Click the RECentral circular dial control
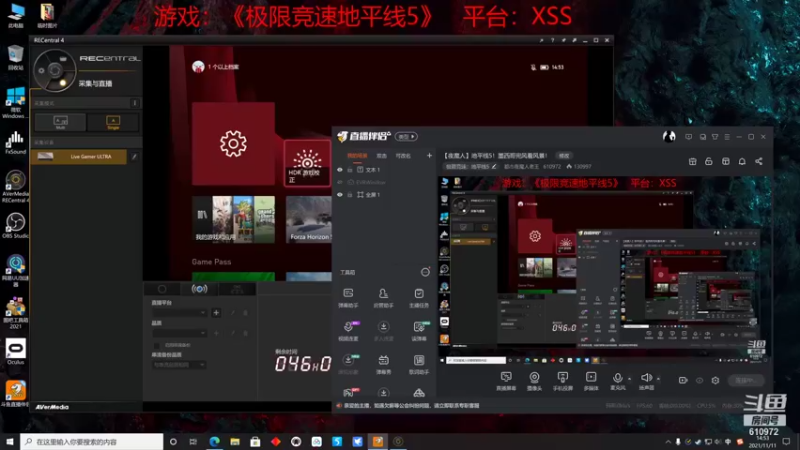Image resolution: width=800 pixels, height=450 pixels. pos(55,70)
